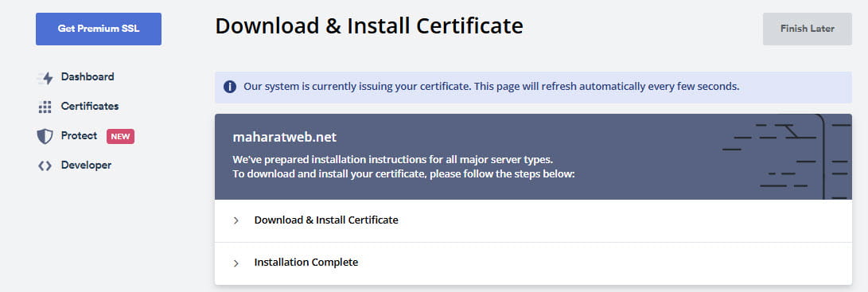Open Certificates in sidebar
This screenshot has width=868, height=292.
pyautogui.click(x=90, y=107)
